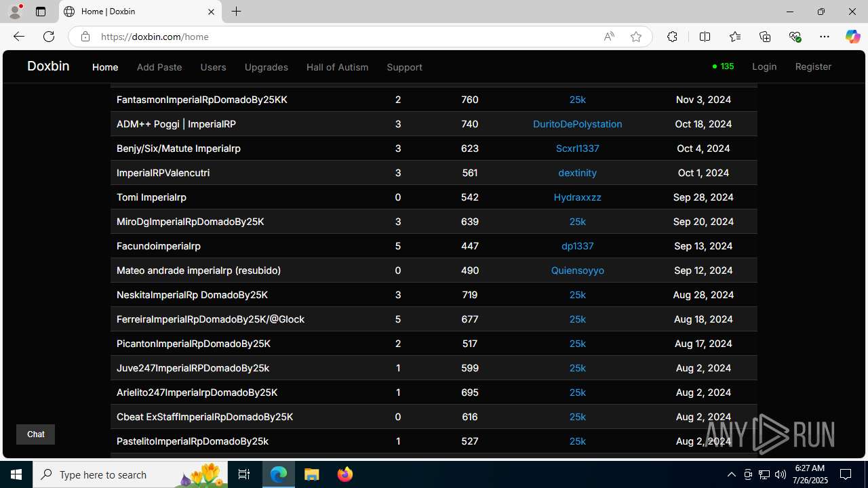Open a new browser tab
868x488 pixels.
tap(236, 12)
